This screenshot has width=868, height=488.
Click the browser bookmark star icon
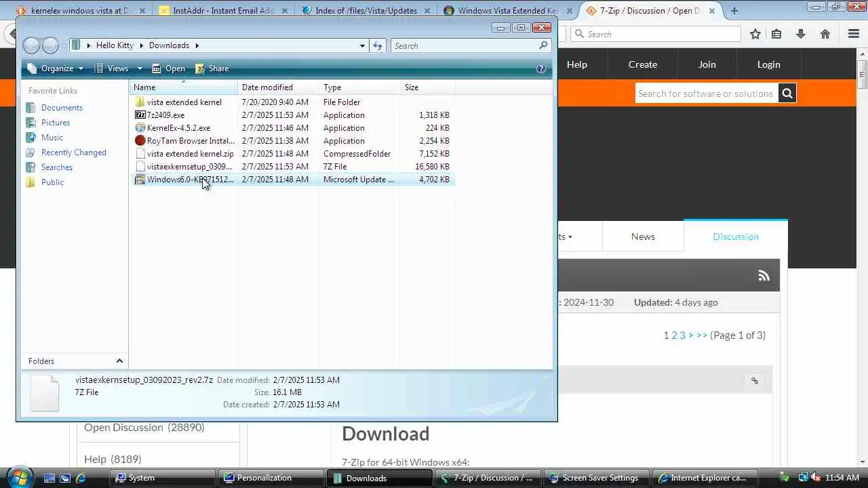tap(755, 34)
